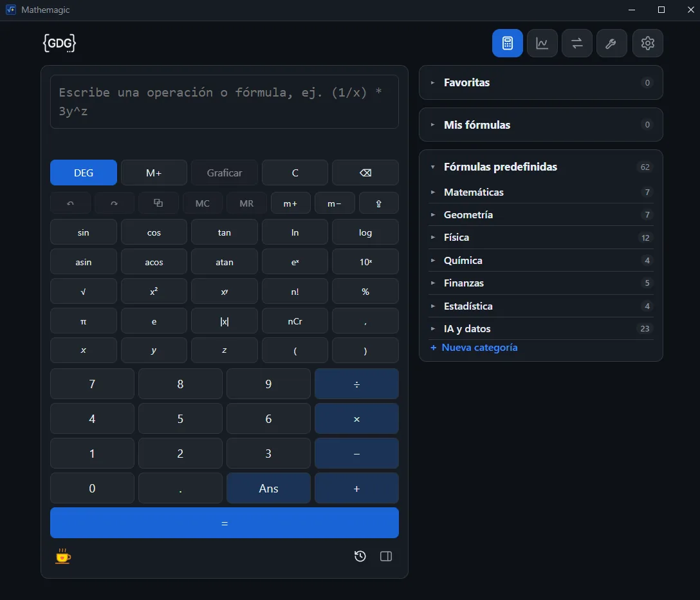Click the 10 to the x key

tap(365, 262)
